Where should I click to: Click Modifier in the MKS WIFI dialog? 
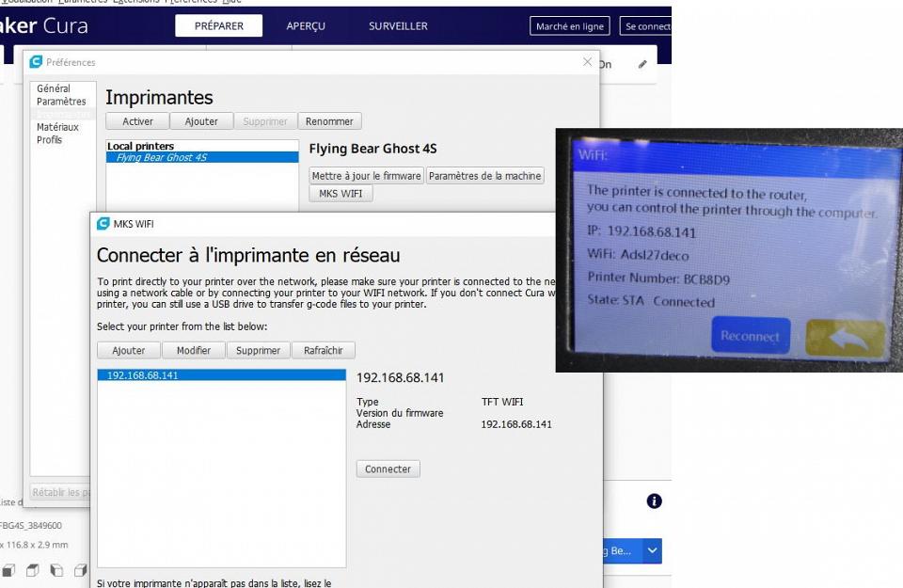tap(194, 350)
